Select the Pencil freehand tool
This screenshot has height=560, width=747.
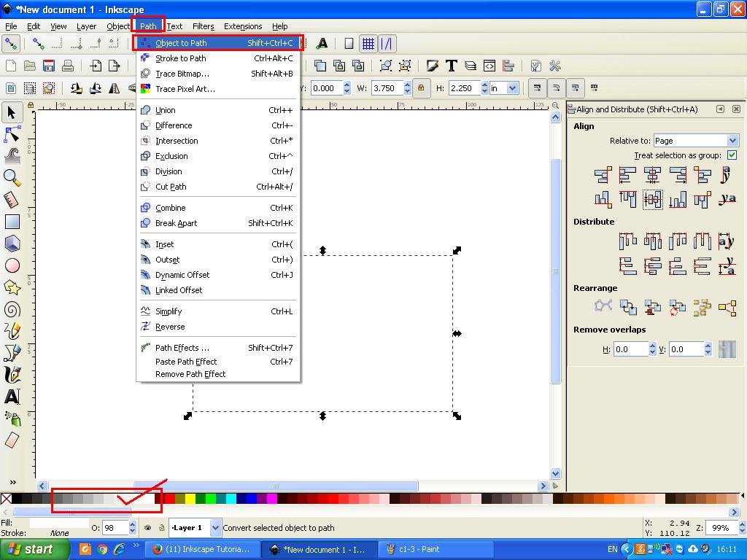12,331
